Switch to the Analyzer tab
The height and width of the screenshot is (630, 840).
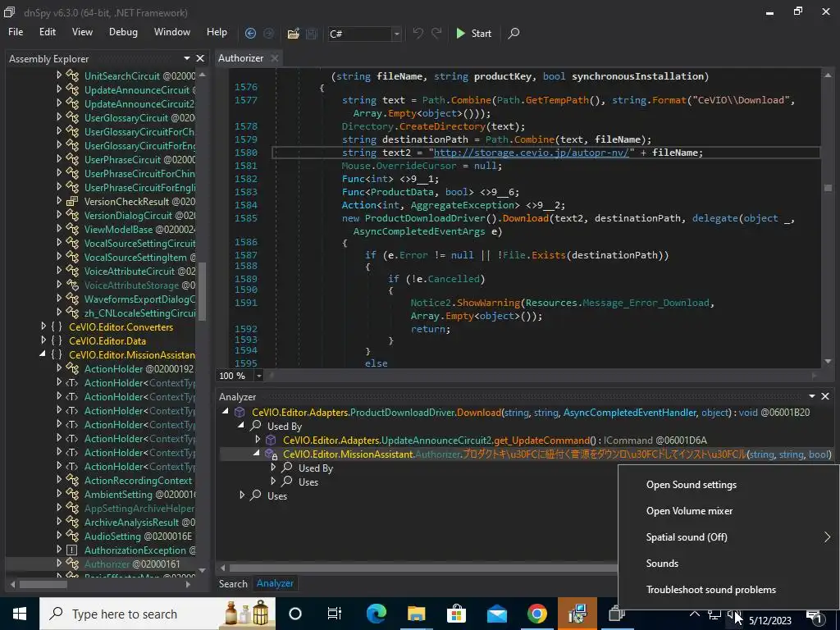(x=275, y=583)
